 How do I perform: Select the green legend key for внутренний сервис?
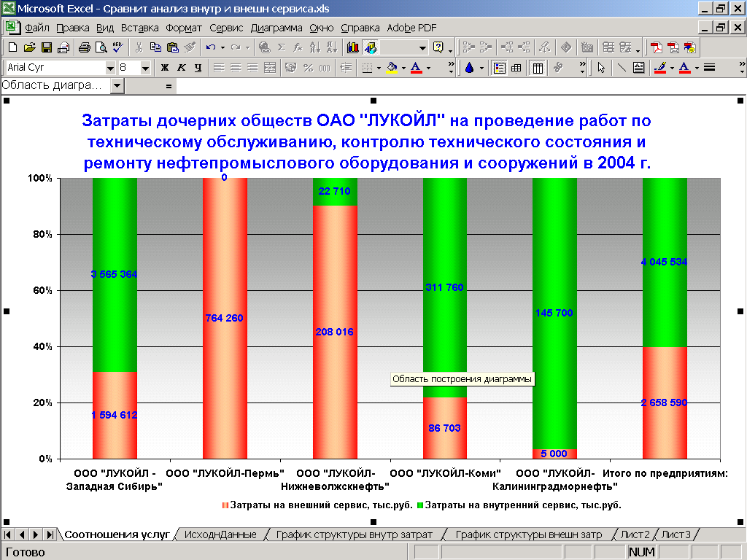coord(419,505)
